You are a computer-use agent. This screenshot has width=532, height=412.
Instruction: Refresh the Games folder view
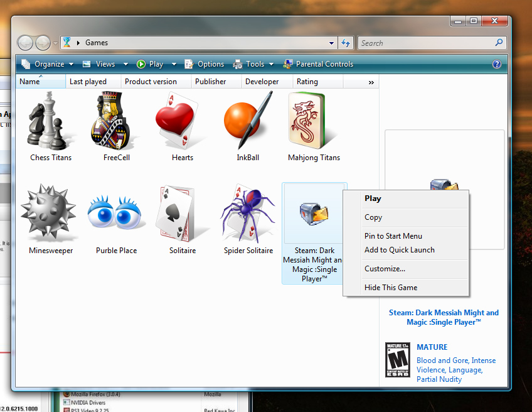[346, 43]
